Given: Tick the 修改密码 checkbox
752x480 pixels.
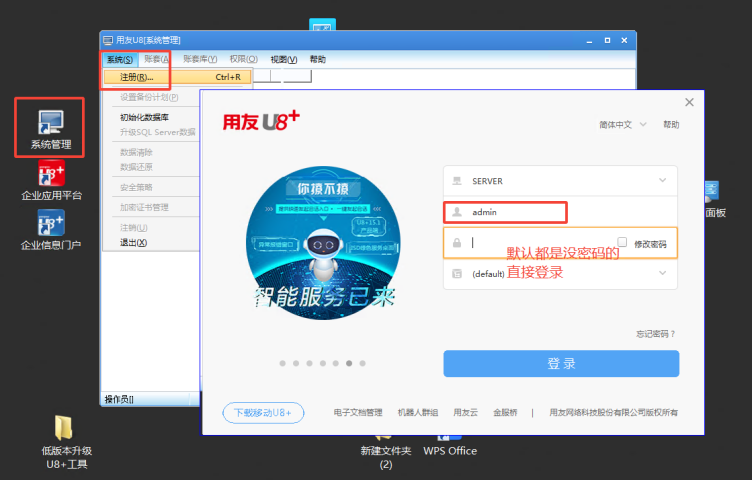Looking at the screenshot, I should 622,242.
